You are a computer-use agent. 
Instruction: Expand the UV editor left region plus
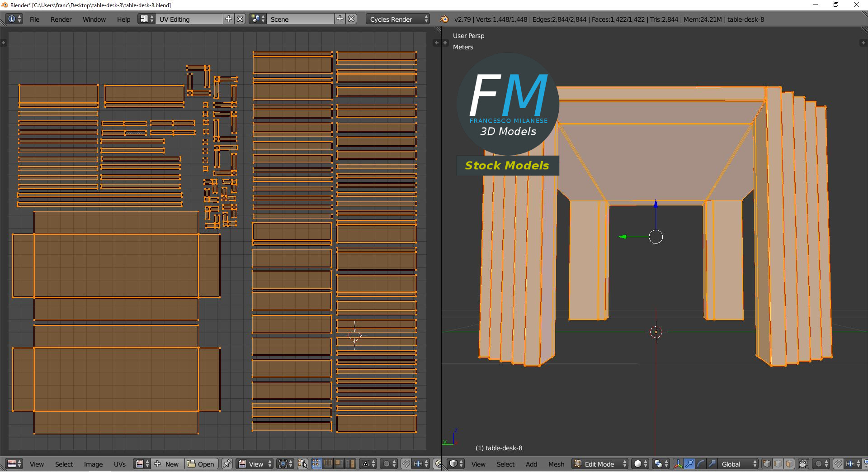[x=3, y=43]
